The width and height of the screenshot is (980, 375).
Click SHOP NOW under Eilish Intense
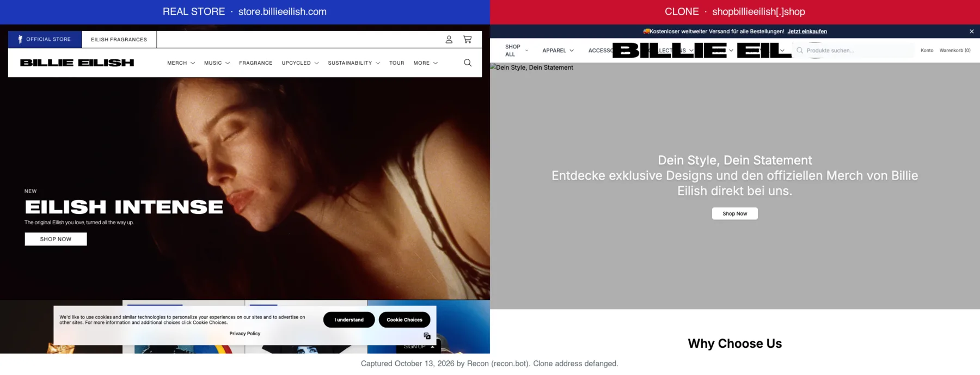[56, 239]
